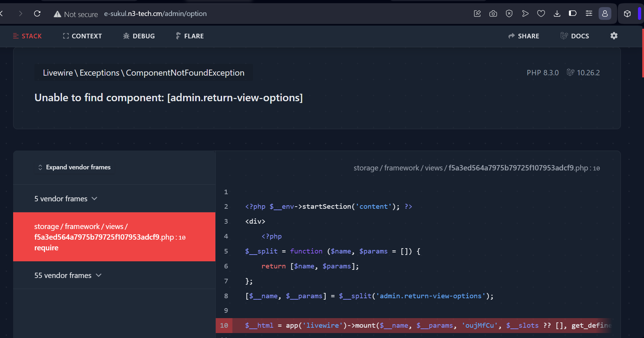The image size is (644, 338).
Task: Click Expand vendor frames toggle
Action: pyautogui.click(x=75, y=167)
